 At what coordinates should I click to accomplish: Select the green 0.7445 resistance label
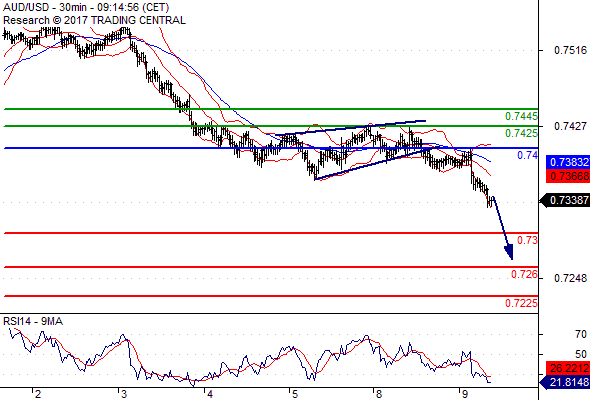521,116
